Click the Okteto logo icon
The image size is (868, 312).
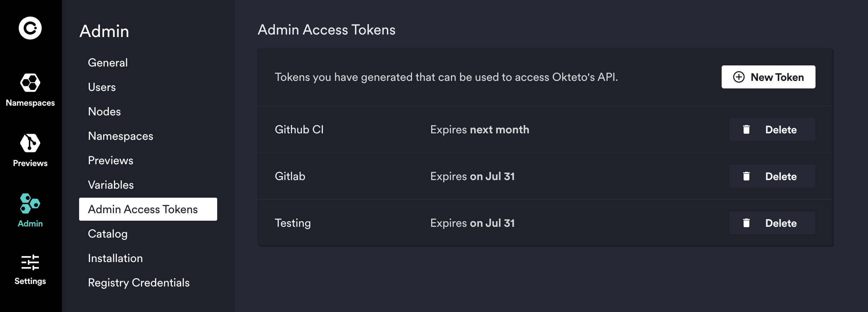tap(31, 28)
